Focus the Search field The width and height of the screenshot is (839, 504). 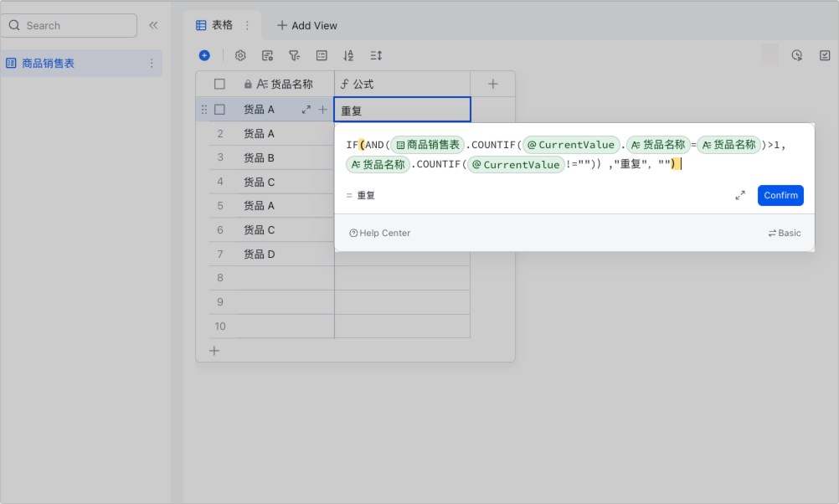pyautogui.click(x=69, y=25)
